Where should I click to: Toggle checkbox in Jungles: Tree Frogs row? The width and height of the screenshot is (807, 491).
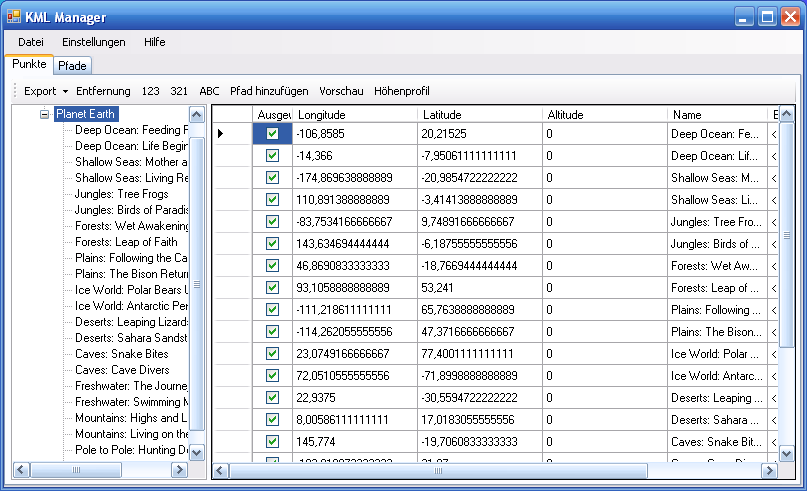272,222
